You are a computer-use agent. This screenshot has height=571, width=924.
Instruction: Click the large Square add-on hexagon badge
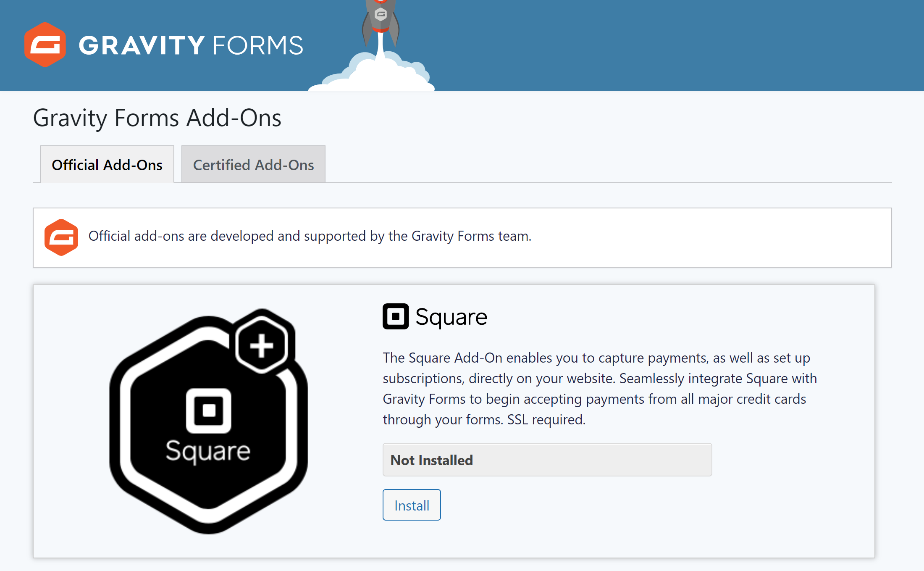[x=209, y=421]
